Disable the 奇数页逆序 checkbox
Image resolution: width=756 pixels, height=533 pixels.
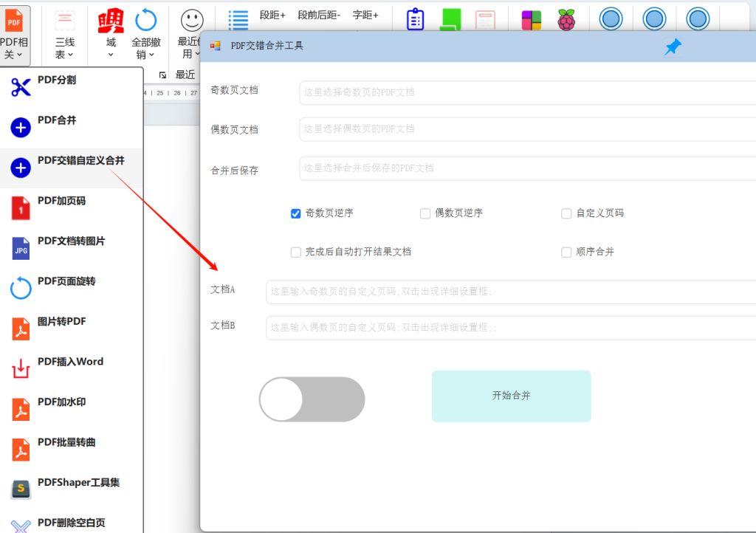point(295,213)
